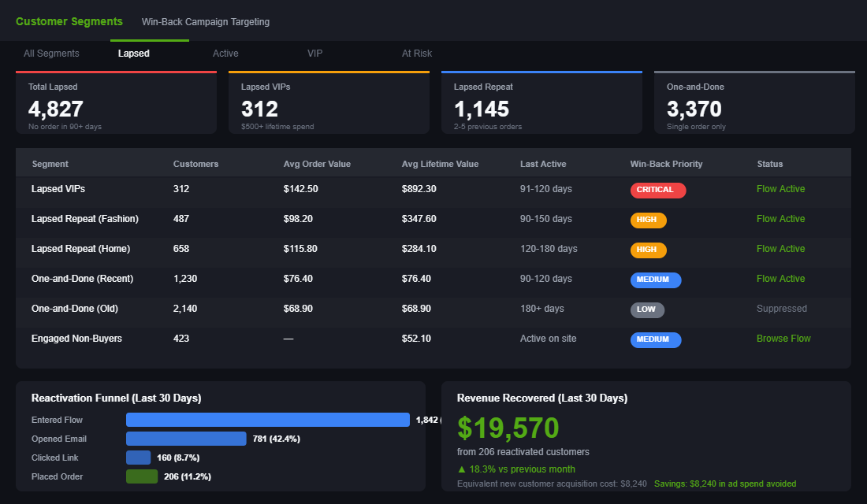Open the Flow Active link for Lapsed VIPs

[x=780, y=189]
